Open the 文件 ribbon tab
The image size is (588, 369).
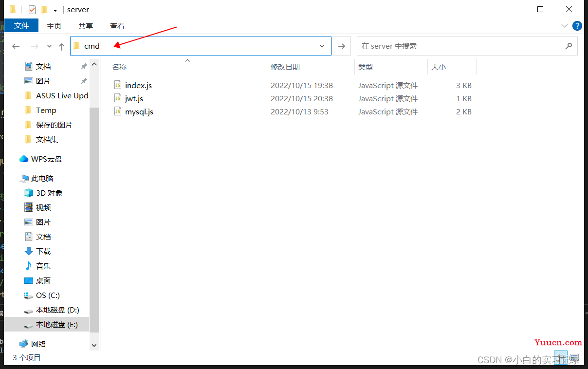click(x=21, y=26)
